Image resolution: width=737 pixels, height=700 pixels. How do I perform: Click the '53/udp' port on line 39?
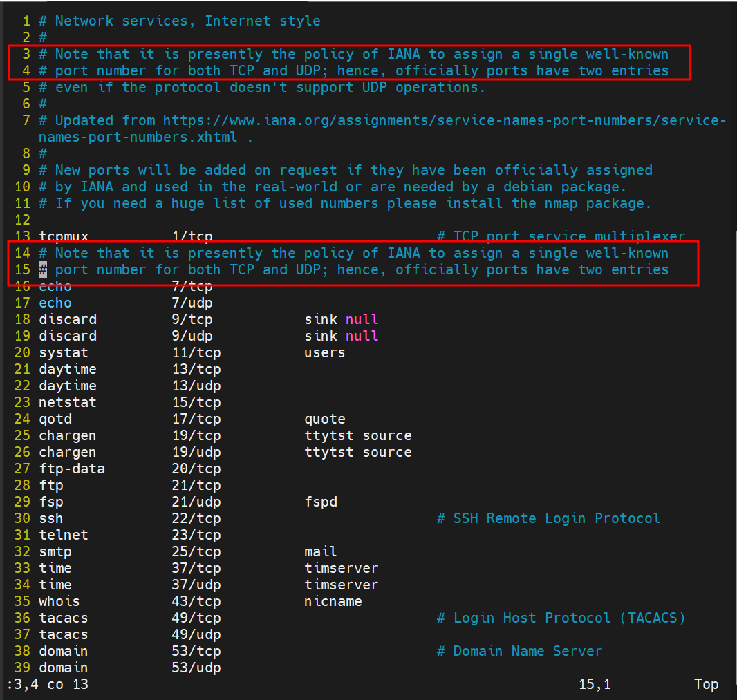click(196, 668)
